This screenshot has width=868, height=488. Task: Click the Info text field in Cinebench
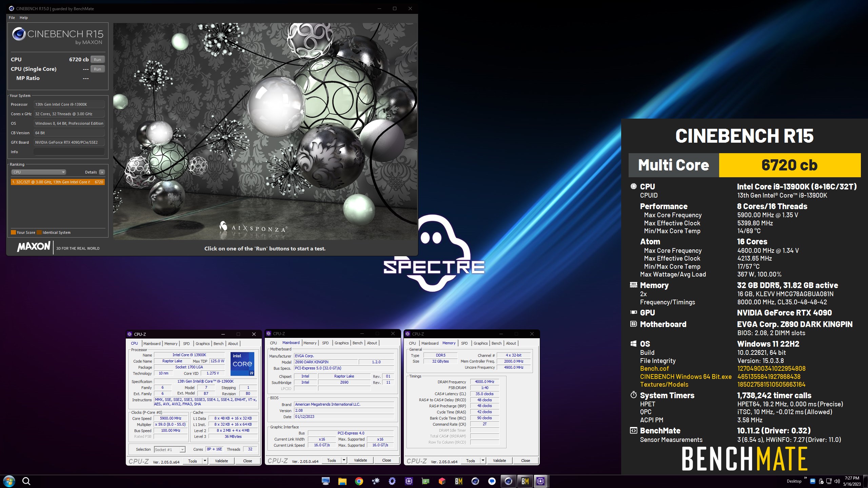[x=69, y=152]
